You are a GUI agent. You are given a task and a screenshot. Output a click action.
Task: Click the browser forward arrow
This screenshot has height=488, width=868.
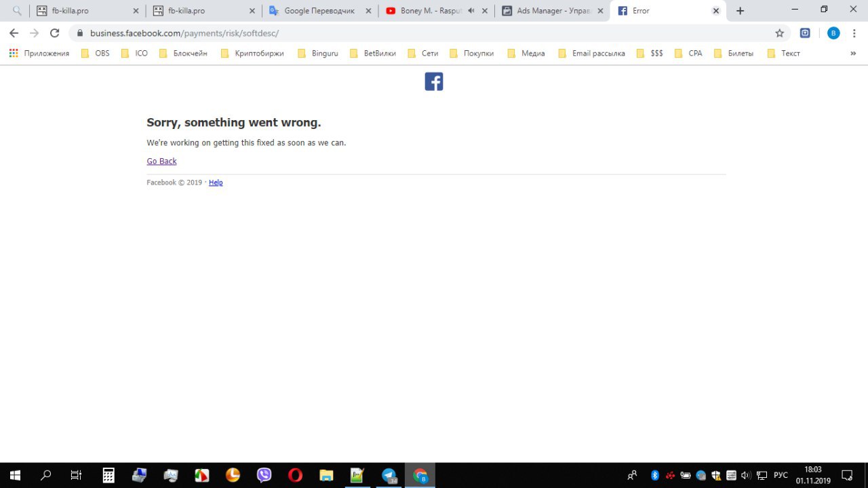click(35, 33)
